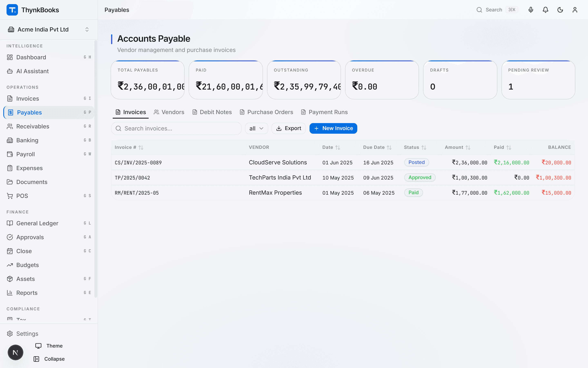This screenshot has width=588, height=368.
Task: Click the Pending Review card
Action: [538, 80]
